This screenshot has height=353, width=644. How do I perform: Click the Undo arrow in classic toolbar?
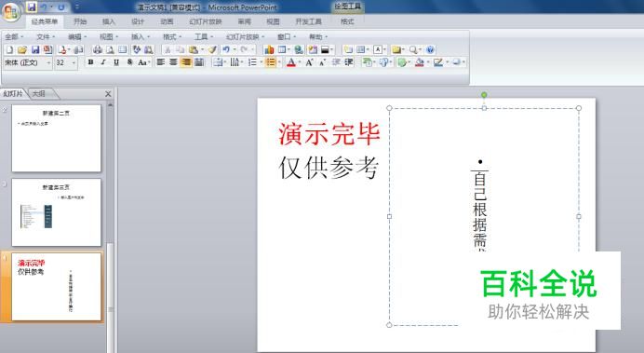point(226,49)
